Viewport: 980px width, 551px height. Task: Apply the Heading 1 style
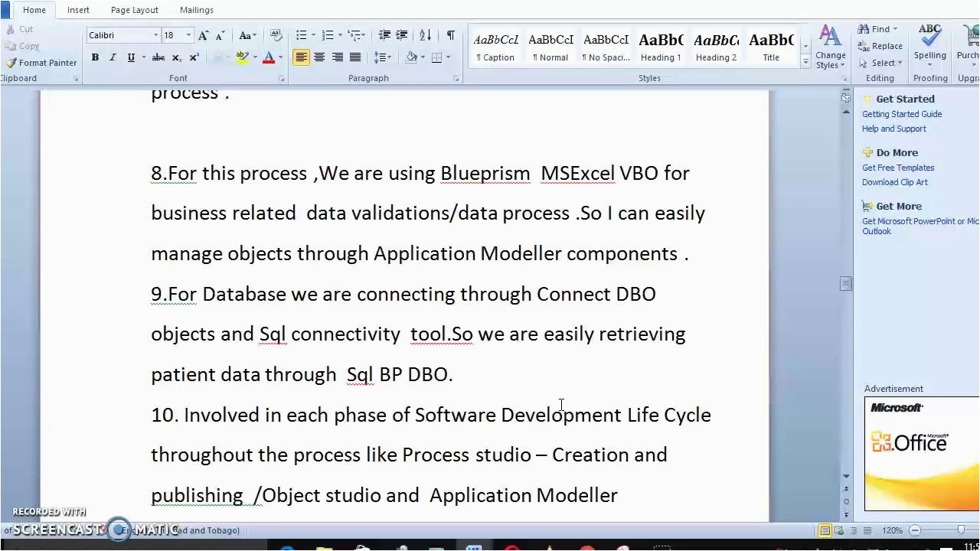point(661,47)
